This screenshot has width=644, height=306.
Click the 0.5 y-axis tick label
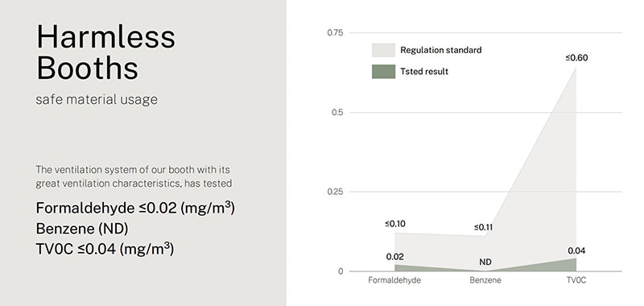click(337, 112)
